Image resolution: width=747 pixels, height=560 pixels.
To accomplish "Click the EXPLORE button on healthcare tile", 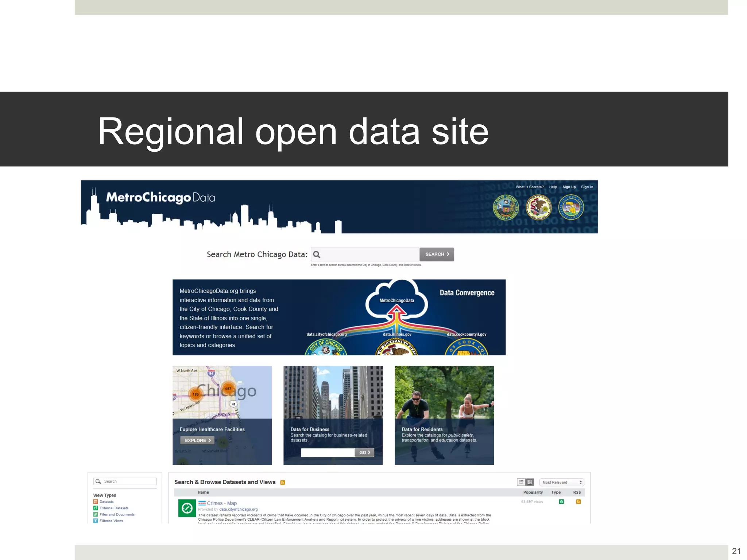I will [x=197, y=440].
